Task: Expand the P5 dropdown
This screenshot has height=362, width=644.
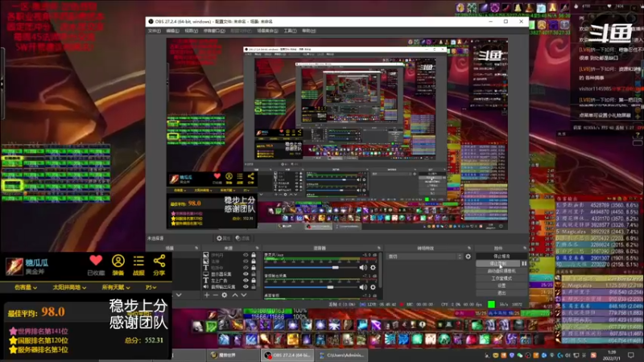Action: (x=151, y=287)
